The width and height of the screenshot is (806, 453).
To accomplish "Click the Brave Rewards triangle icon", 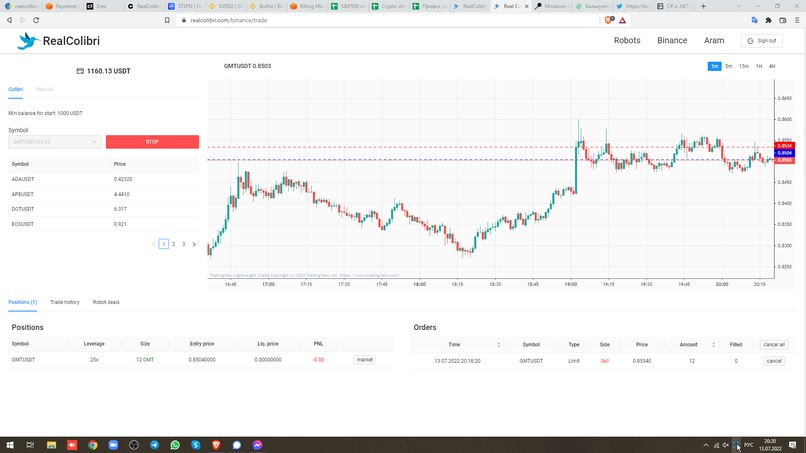I will [x=622, y=20].
